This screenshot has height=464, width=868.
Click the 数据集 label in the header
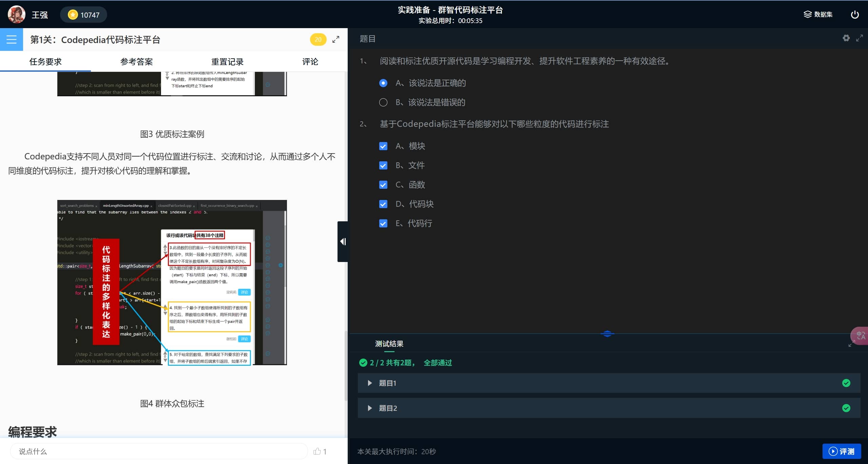pyautogui.click(x=823, y=14)
